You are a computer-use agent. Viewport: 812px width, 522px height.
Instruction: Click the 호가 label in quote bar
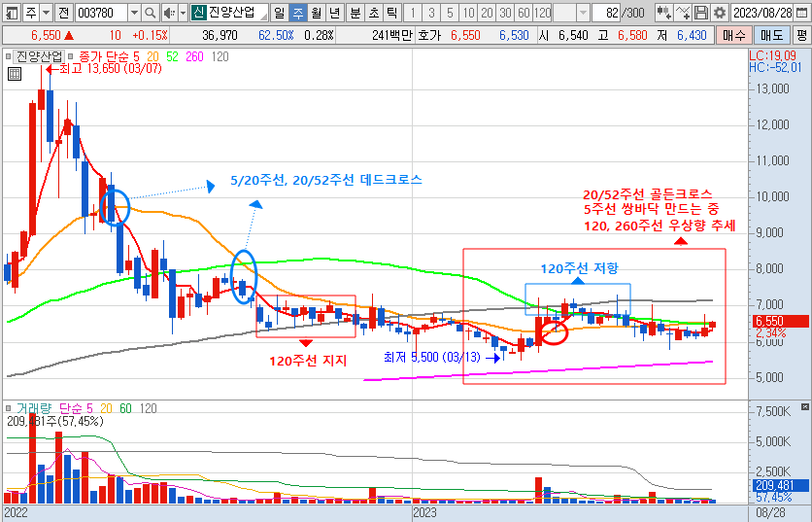click(x=430, y=35)
